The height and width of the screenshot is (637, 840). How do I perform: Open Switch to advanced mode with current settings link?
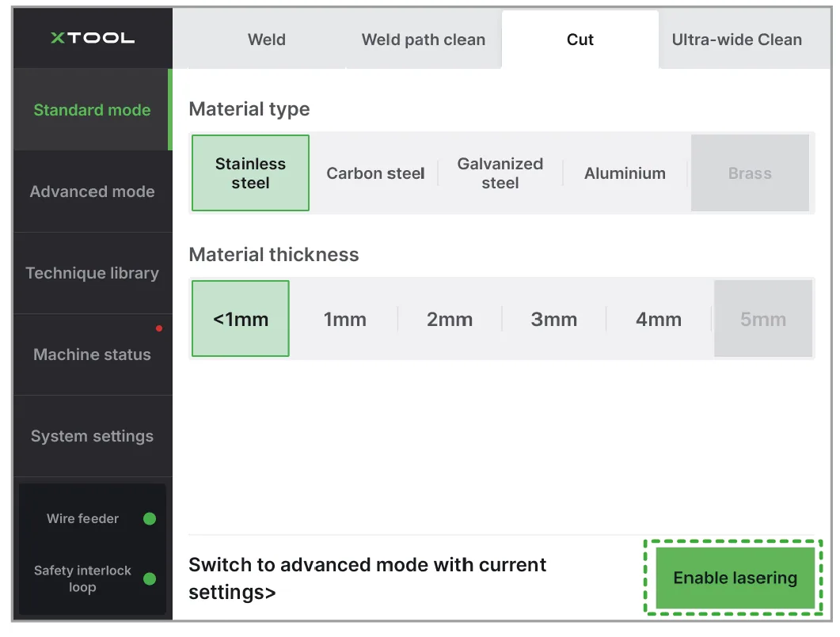pyautogui.click(x=367, y=578)
